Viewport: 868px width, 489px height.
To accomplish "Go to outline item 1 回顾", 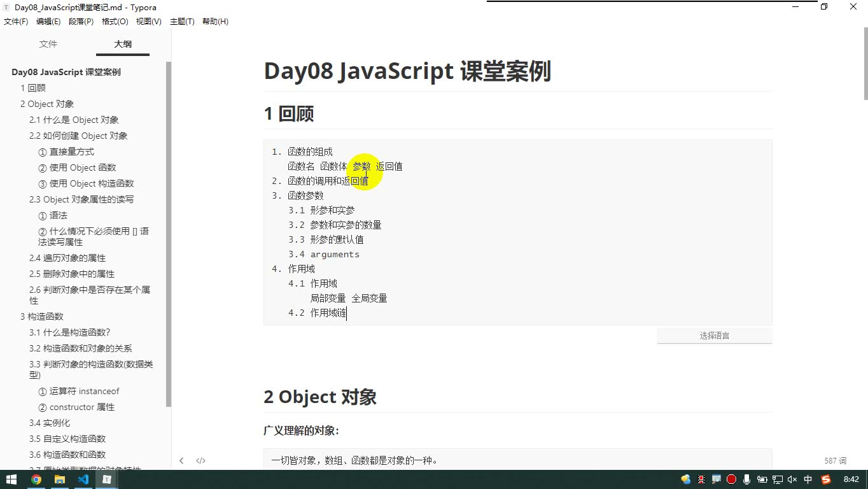I will pyautogui.click(x=33, y=88).
